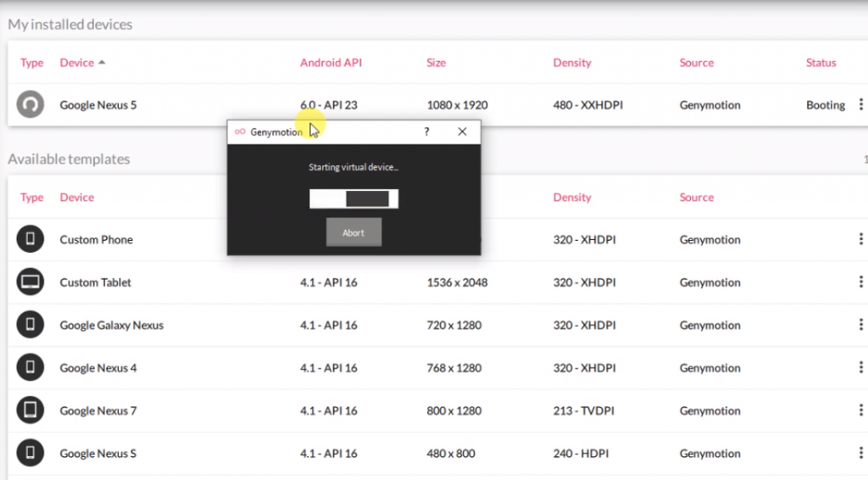Sort installed devices by Android API
The width and height of the screenshot is (868, 480).
pyautogui.click(x=331, y=63)
